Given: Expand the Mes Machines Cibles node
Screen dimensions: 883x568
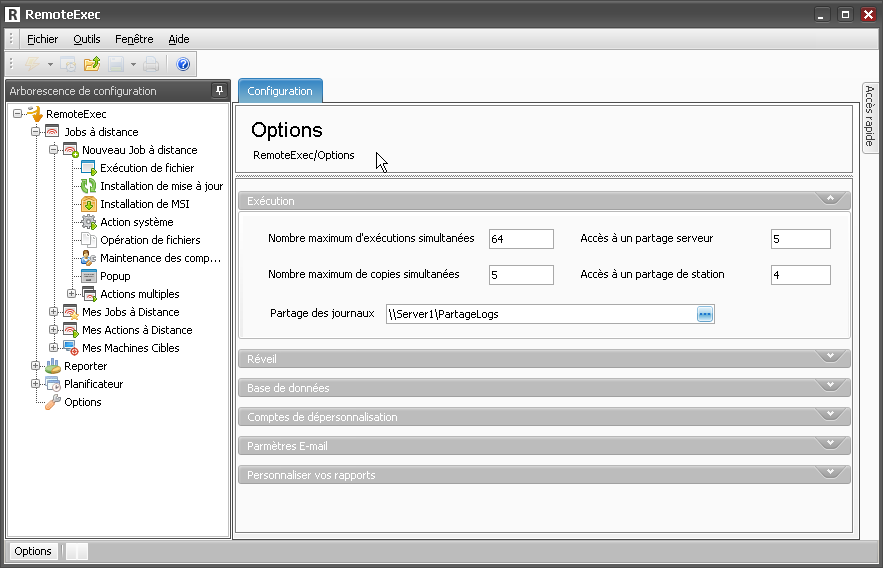Looking at the screenshot, I should 53,348.
